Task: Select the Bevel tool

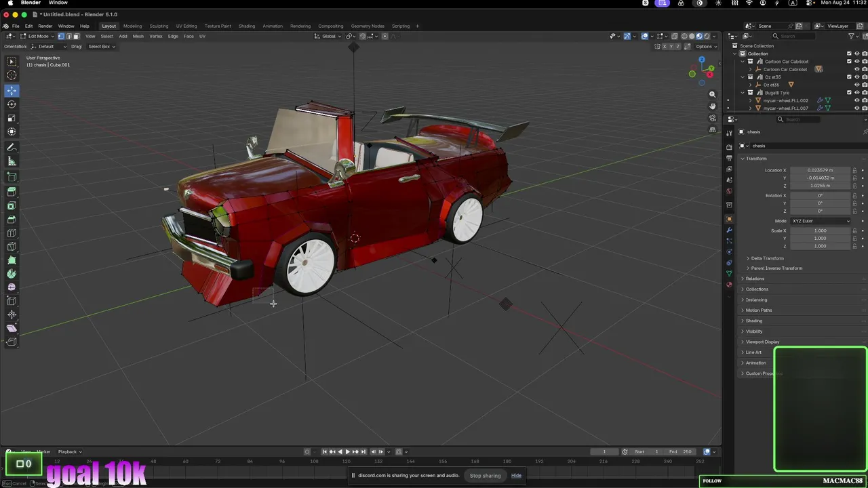Action: click(12, 220)
